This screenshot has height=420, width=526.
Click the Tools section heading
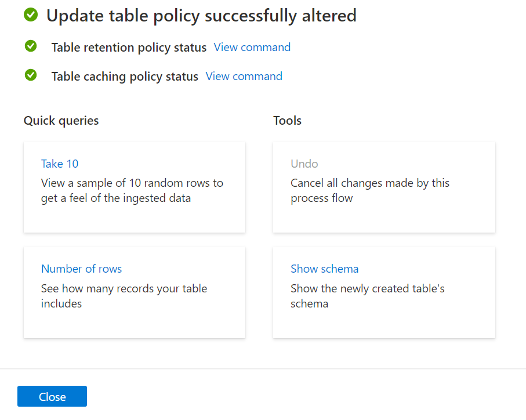(287, 120)
